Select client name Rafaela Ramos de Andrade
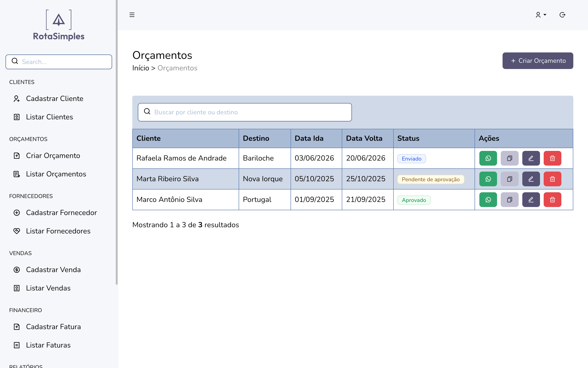 click(181, 158)
